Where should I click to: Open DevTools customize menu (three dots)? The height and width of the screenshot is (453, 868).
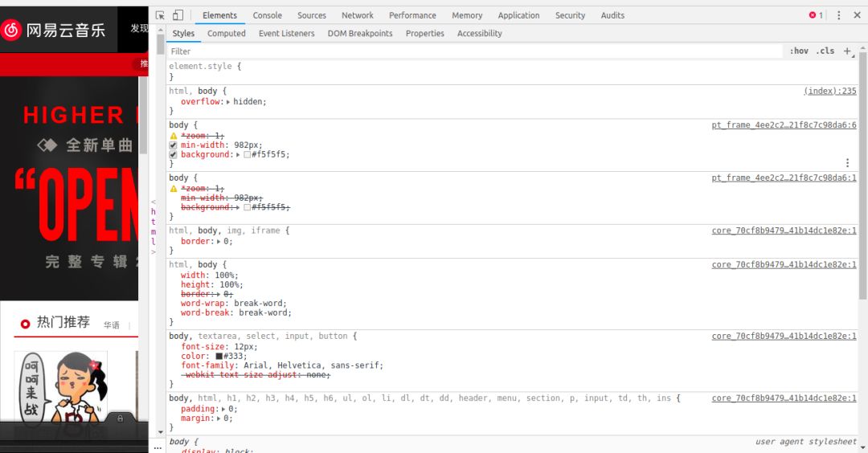(x=838, y=15)
